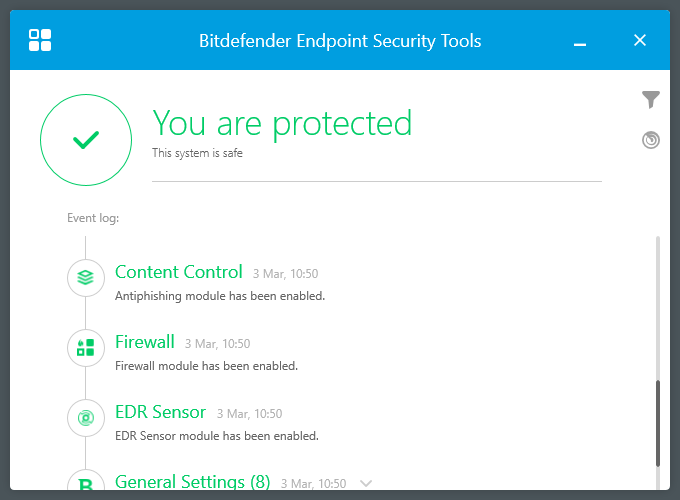Open the modules grid icon in title bar
Image resolution: width=680 pixels, height=500 pixels.
pos(40,40)
